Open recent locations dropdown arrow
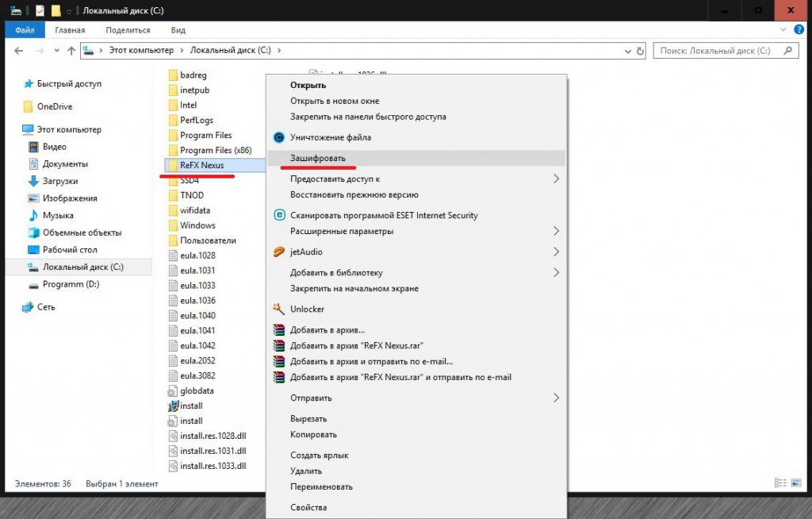The width and height of the screenshot is (812, 519). (x=56, y=51)
